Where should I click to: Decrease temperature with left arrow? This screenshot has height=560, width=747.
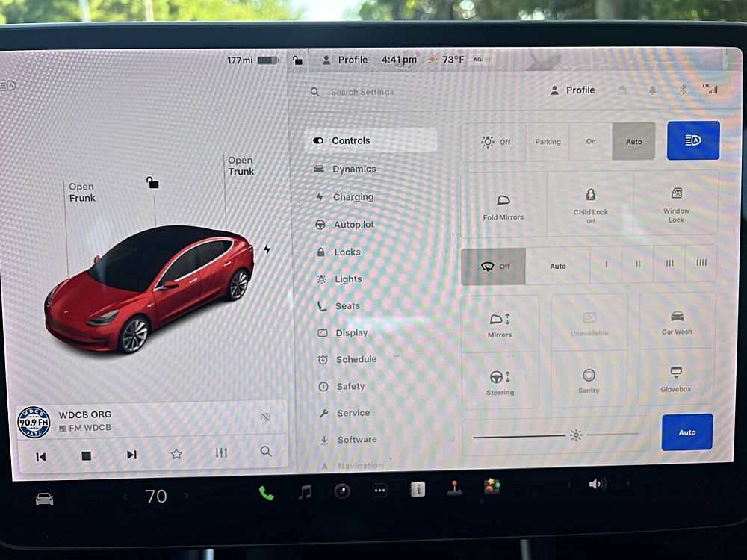(125, 497)
